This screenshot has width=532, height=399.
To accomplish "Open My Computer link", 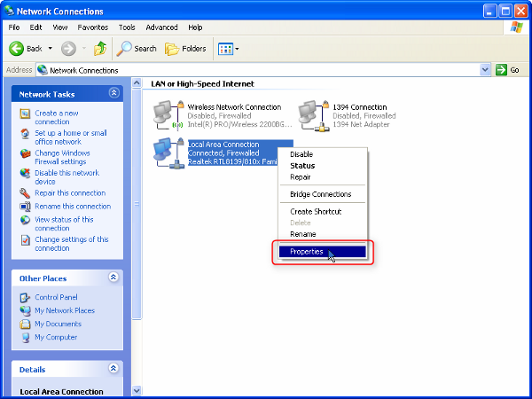I will click(x=56, y=337).
